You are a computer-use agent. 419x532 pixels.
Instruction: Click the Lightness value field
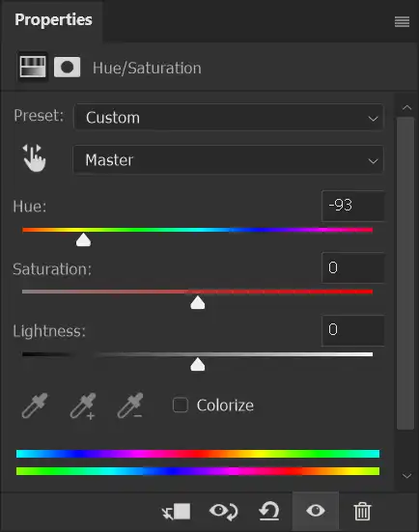pos(352,330)
